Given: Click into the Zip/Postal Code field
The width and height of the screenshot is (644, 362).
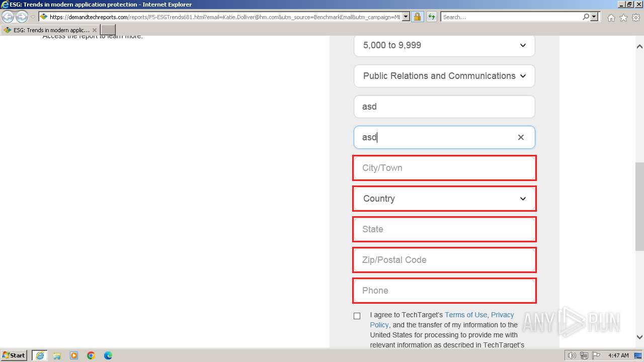Looking at the screenshot, I should pyautogui.click(x=444, y=260).
